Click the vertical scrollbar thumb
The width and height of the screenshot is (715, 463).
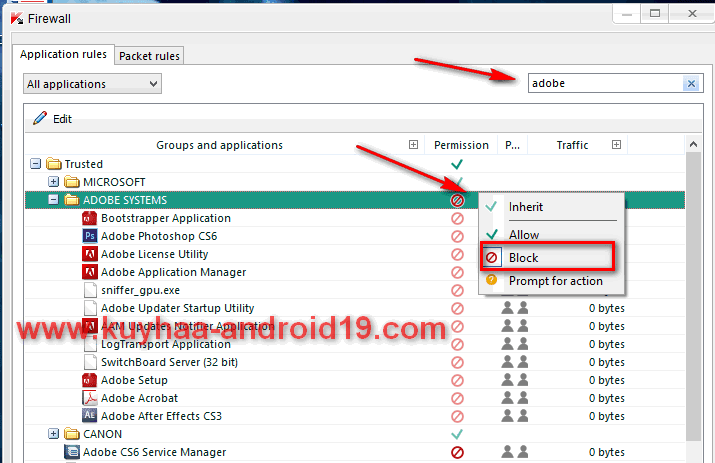pos(693,297)
